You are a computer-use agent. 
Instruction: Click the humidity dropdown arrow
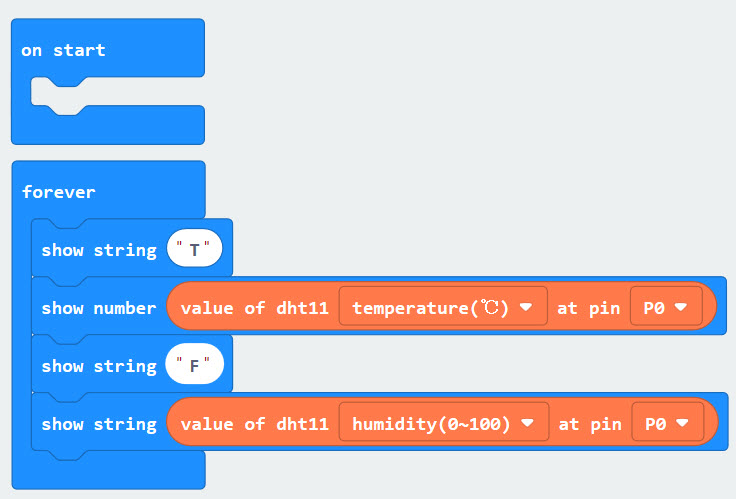(x=528, y=423)
